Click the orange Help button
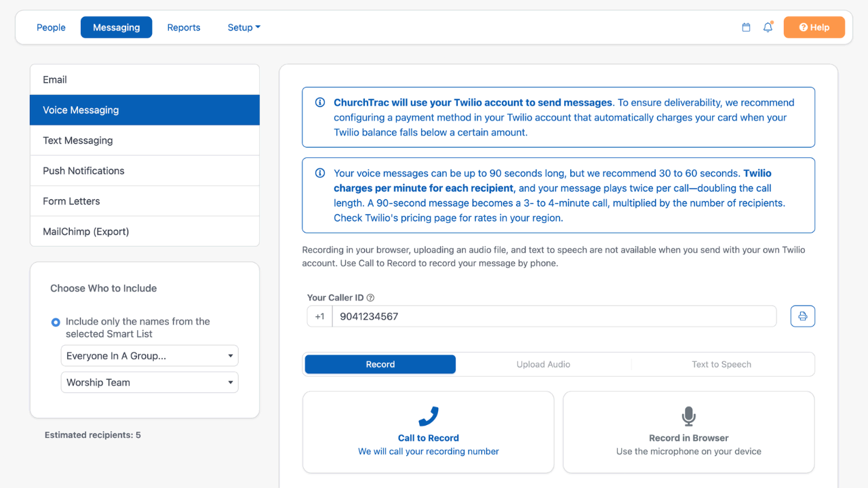 814,28
